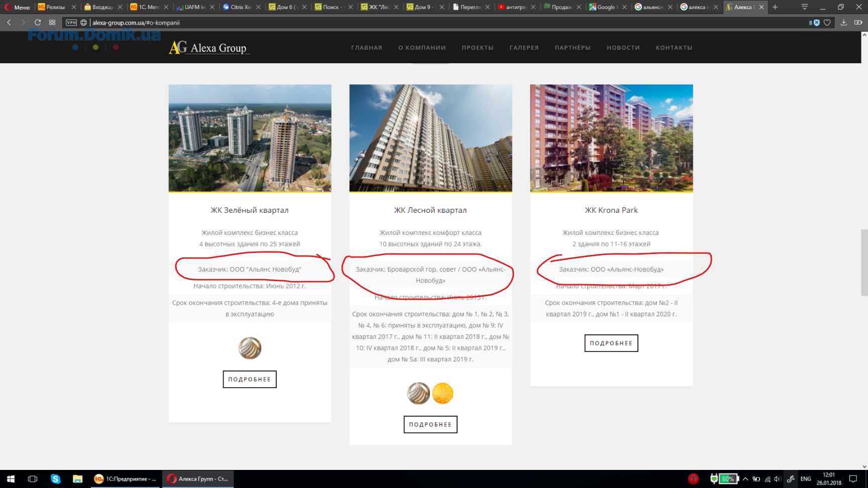
Task: Open a new browser tab
Action: [775, 7]
